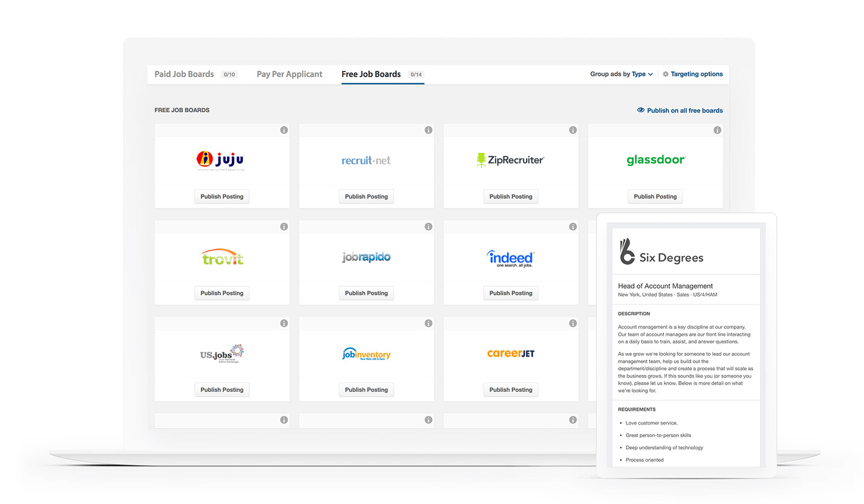Open Targeting options link
864x504 pixels.
[x=696, y=75]
